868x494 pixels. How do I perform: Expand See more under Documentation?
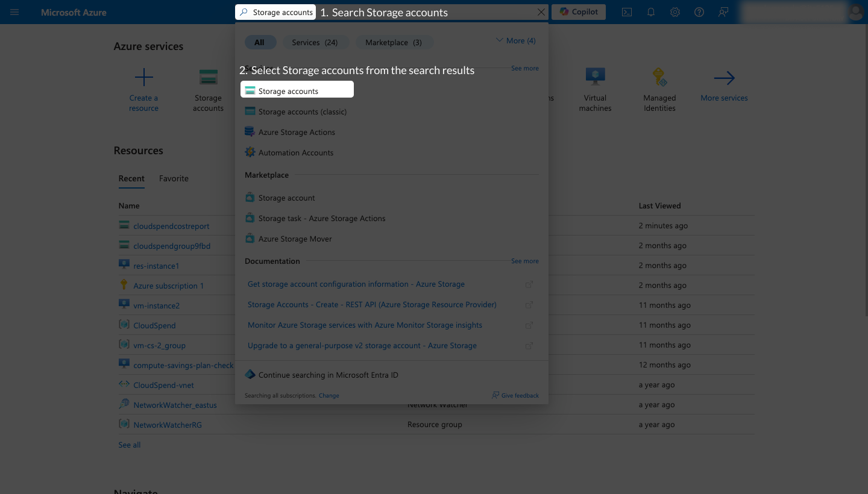click(524, 261)
